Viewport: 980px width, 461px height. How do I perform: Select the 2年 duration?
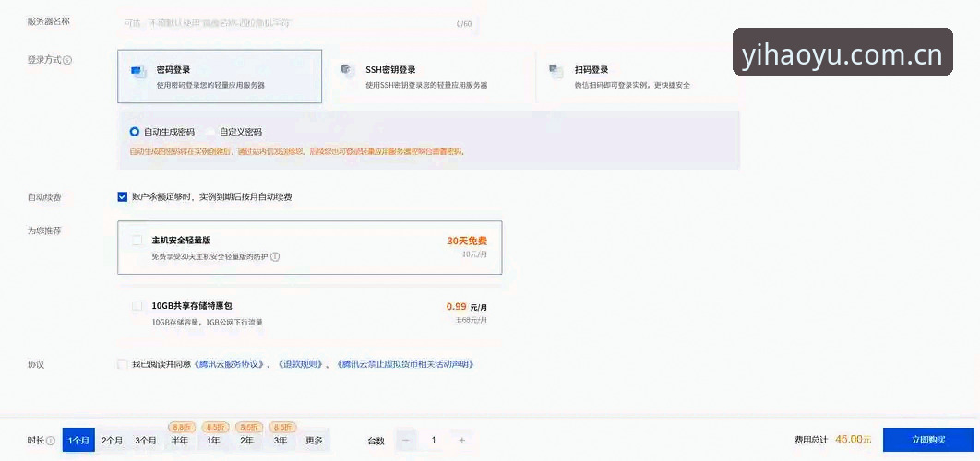click(247, 441)
